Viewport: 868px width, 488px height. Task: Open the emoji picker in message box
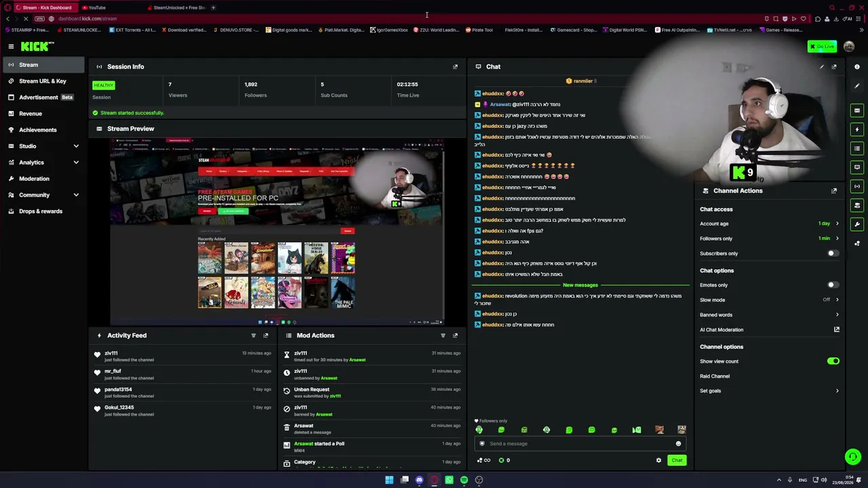(x=678, y=444)
